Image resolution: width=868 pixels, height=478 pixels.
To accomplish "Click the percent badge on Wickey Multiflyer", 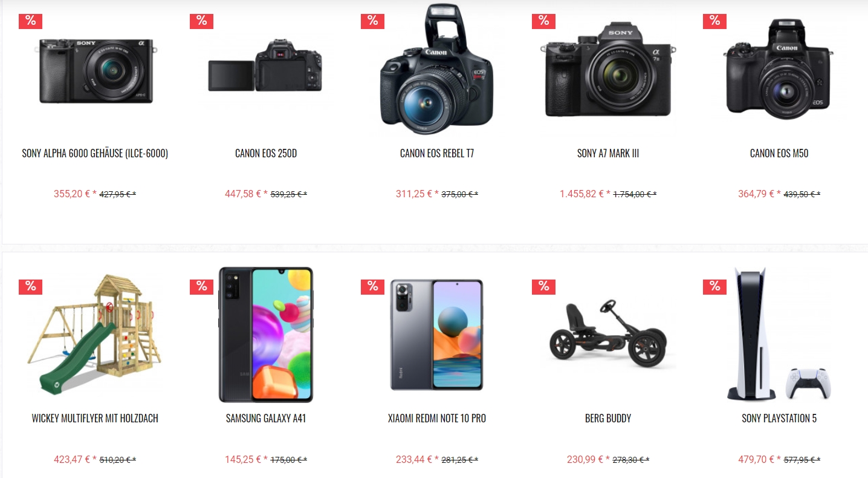I will click(x=30, y=286).
